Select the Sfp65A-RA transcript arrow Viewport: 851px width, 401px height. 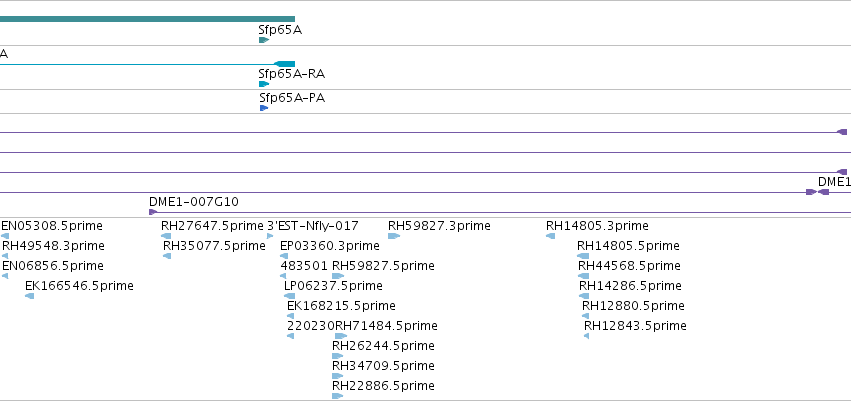(x=264, y=84)
